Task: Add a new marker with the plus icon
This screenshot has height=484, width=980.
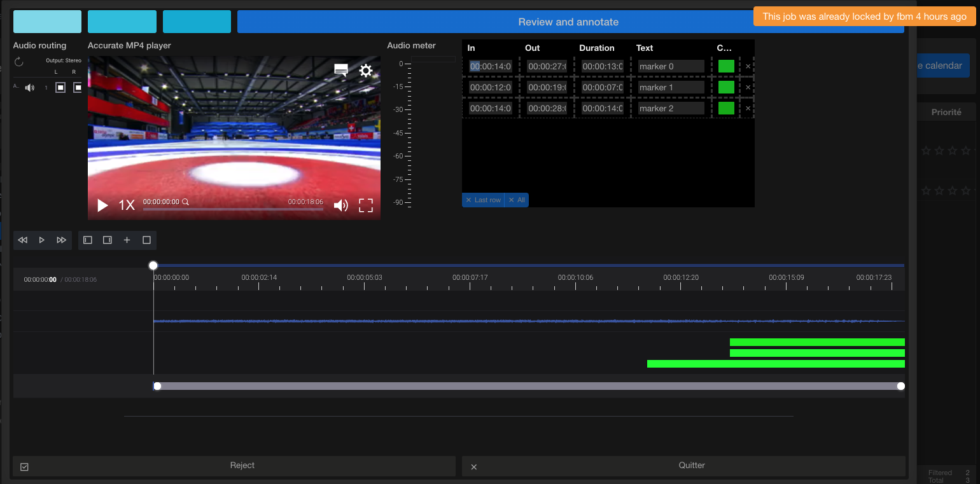Action: tap(127, 240)
